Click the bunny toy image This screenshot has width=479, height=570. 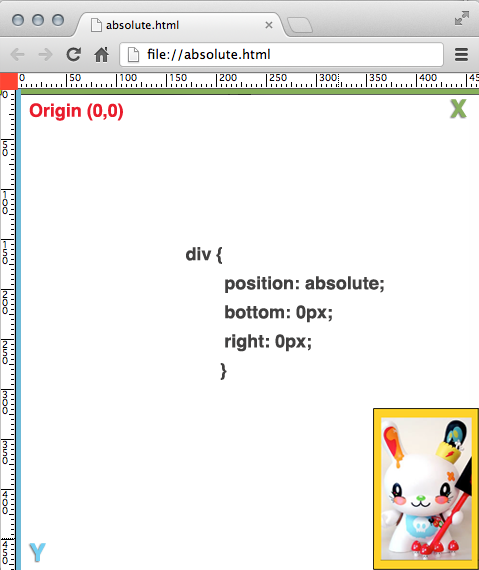tap(426, 489)
